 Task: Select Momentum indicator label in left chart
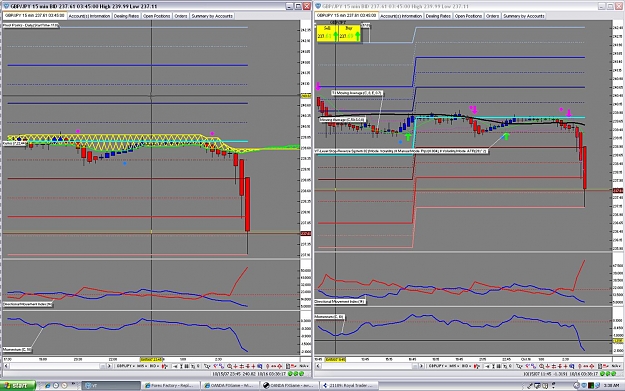17,350
